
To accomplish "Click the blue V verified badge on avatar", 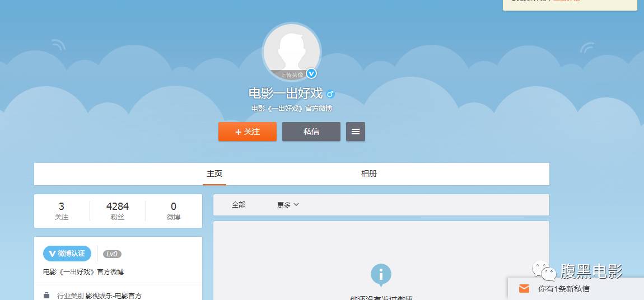I will (312, 74).
